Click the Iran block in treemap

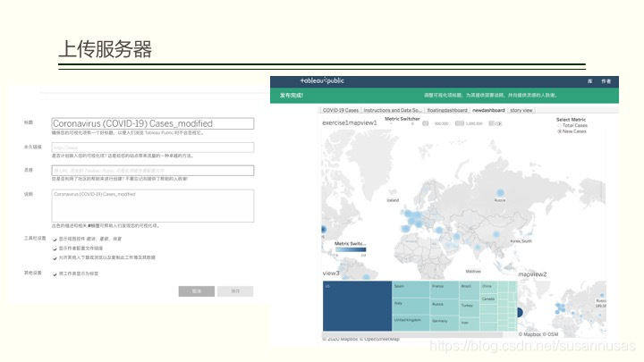coord(469,324)
